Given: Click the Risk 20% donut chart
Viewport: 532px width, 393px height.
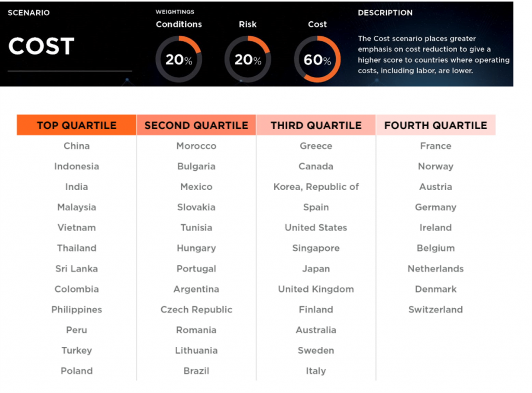Looking at the screenshot, I should [248, 59].
